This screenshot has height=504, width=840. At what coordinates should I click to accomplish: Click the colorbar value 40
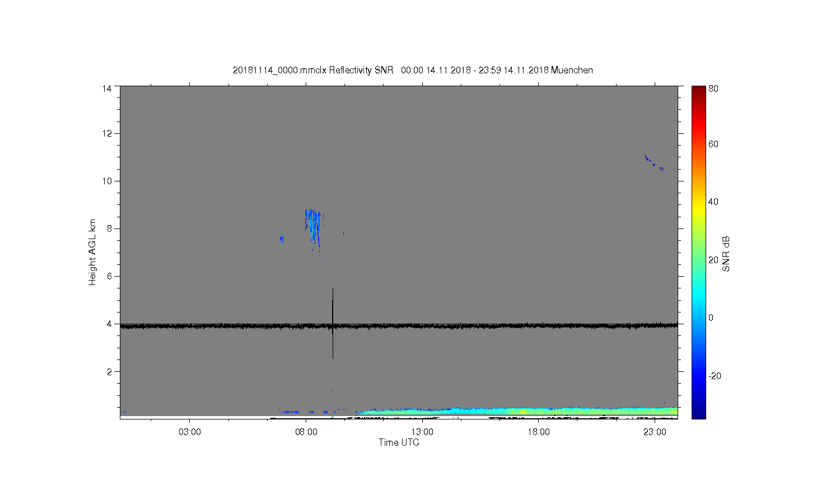(x=713, y=202)
